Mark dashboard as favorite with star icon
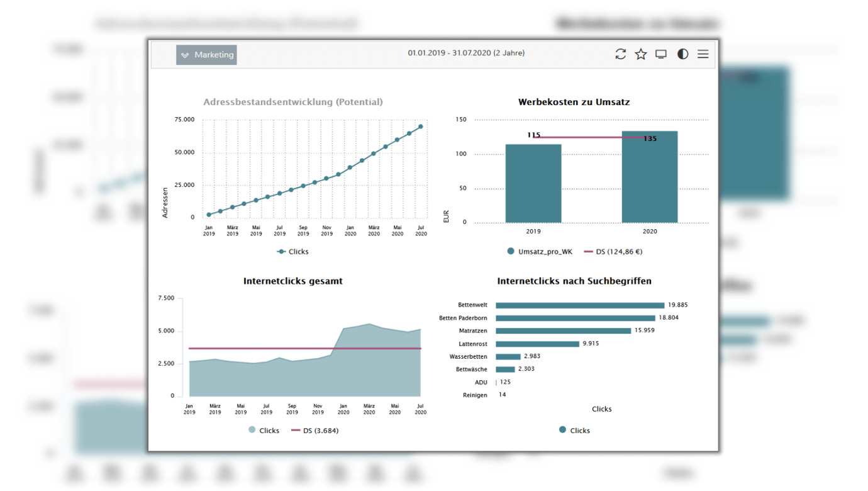The height and width of the screenshot is (491, 868). pyautogui.click(x=640, y=54)
